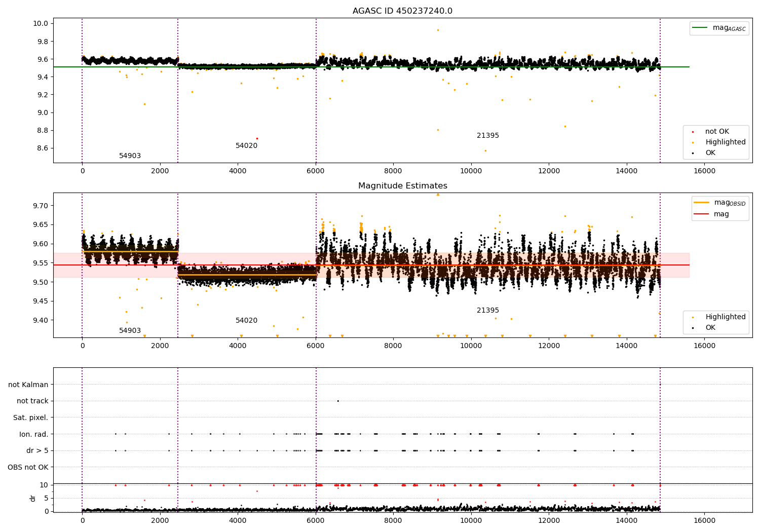760x532 pixels.
Task: Click the 8.6 y-axis tick label
Action: click(x=43, y=148)
